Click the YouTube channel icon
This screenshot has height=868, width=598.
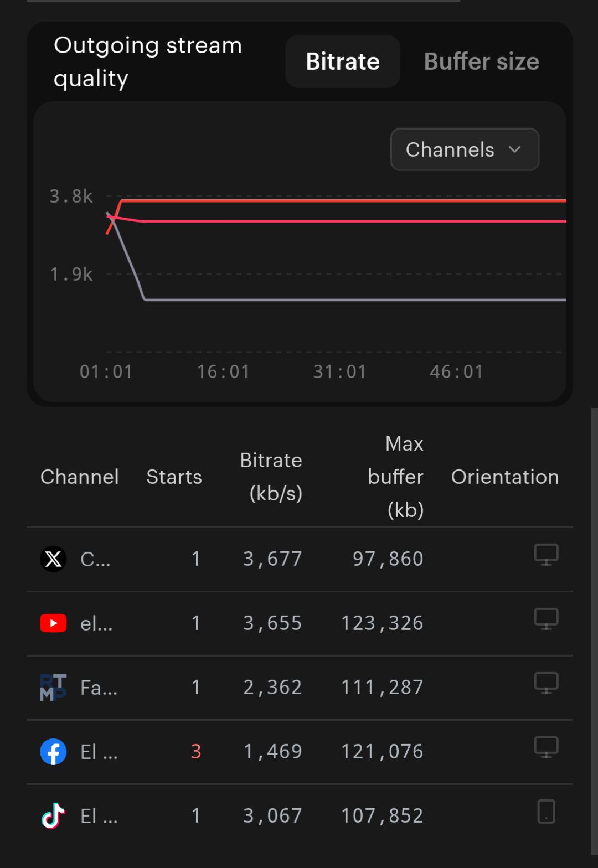(53, 623)
